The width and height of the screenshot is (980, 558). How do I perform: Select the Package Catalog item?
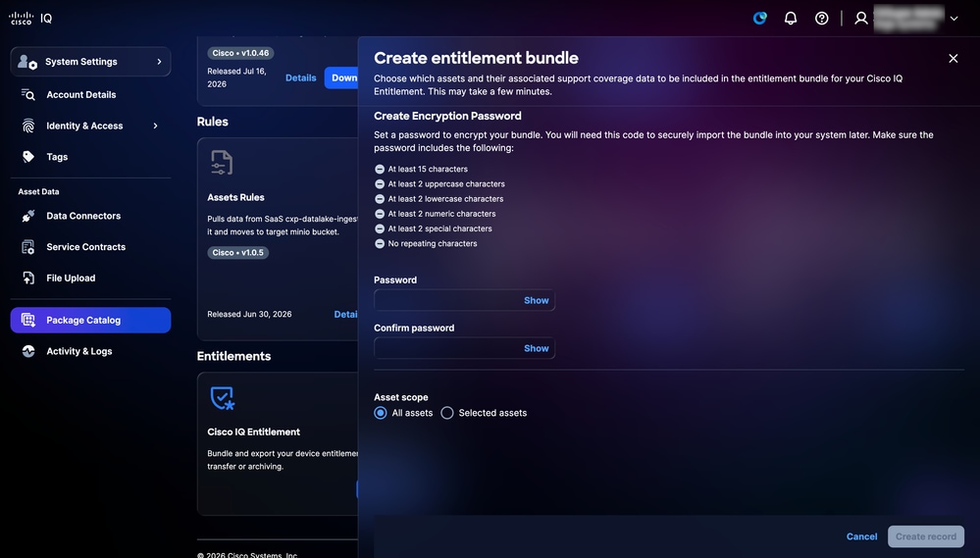pyautogui.click(x=90, y=320)
